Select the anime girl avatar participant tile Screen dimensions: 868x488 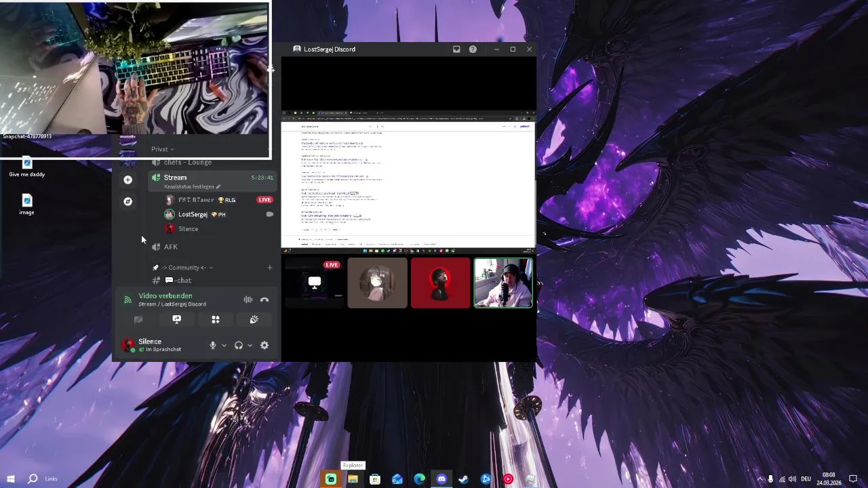(377, 283)
